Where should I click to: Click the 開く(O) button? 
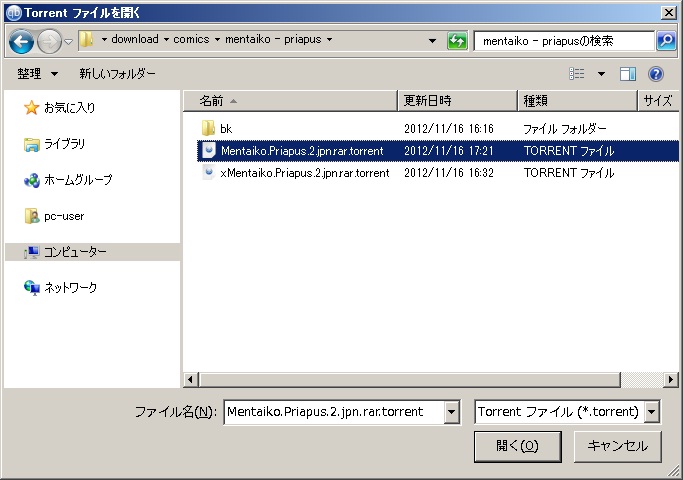517,446
